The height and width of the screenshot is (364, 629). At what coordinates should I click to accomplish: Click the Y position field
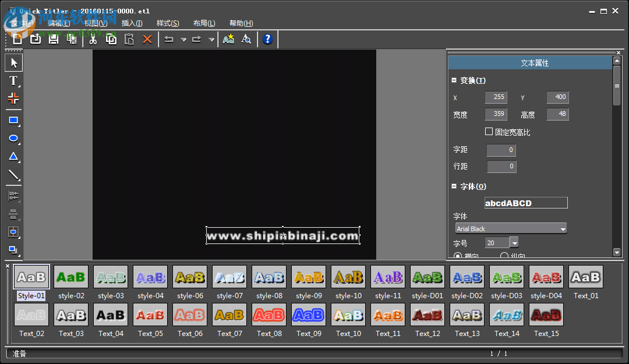[557, 97]
